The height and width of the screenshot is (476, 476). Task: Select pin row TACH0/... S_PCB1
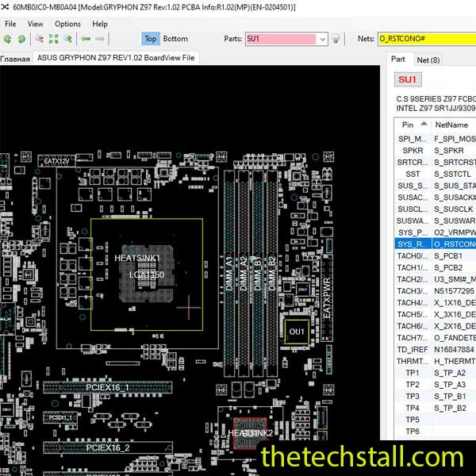coord(436,256)
